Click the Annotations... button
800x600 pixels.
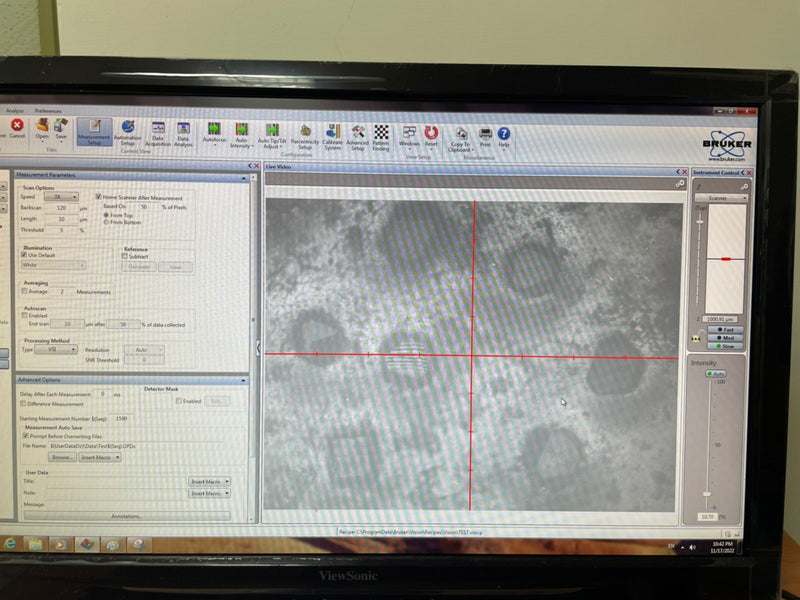coord(127,516)
